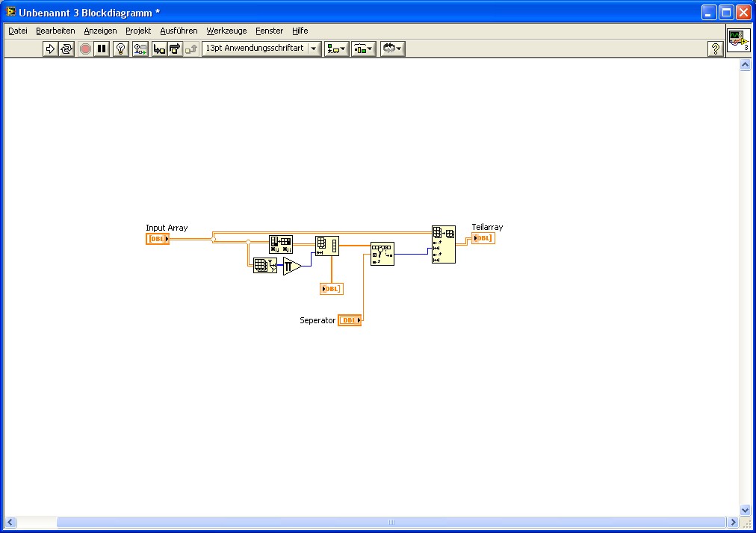Click the greyed Step Out button

[x=191, y=49]
